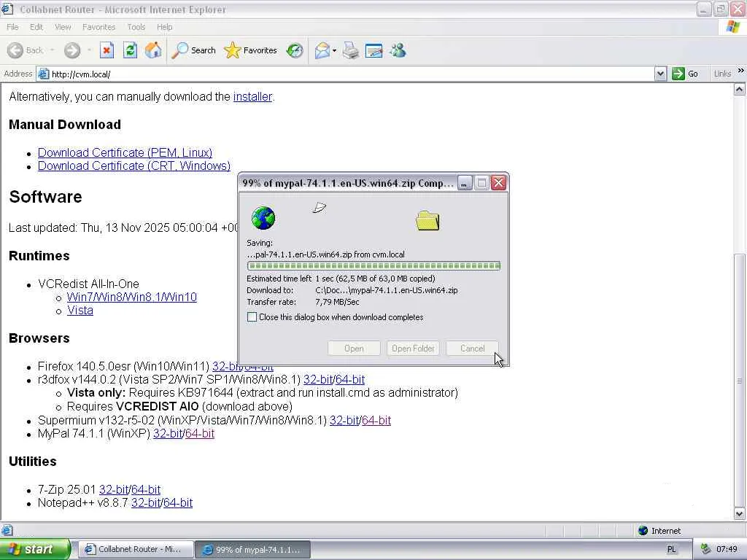Click the vertical scrollbar thumb
The height and width of the screenshot is (560, 747).
pyautogui.click(x=740, y=381)
